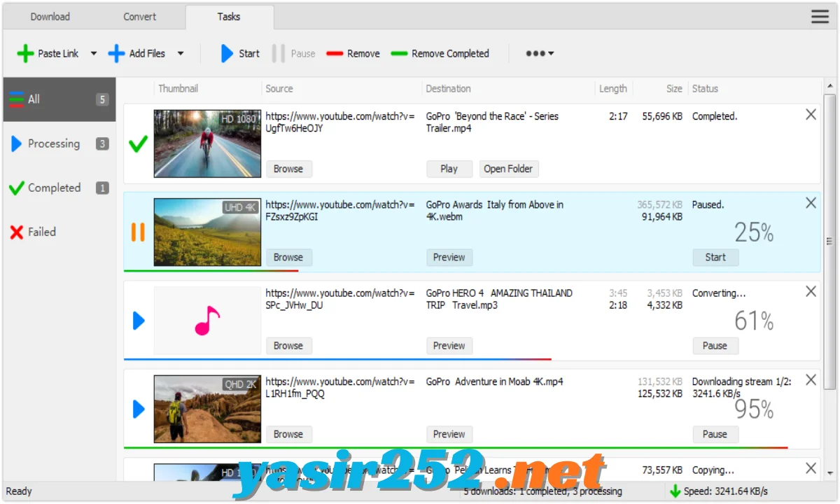Expand the Paste Link dropdown arrow
The width and height of the screenshot is (840, 504).
pos(93,53)
